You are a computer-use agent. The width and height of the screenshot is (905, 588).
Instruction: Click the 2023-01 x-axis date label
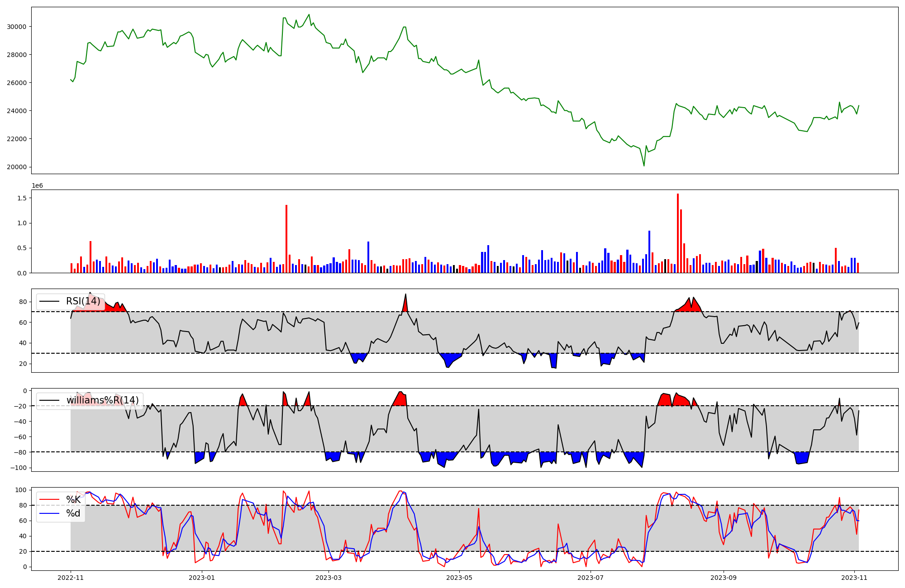[201, 577]
